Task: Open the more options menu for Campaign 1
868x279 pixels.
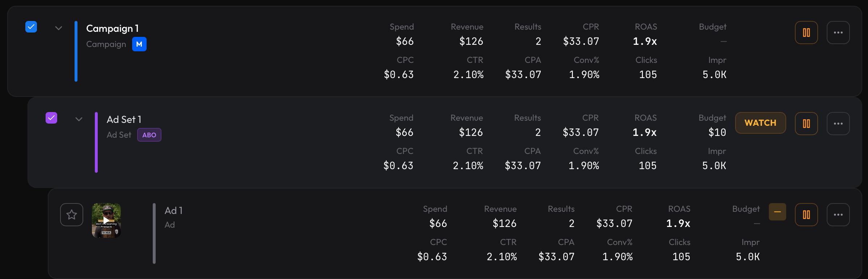Action: 838,33
